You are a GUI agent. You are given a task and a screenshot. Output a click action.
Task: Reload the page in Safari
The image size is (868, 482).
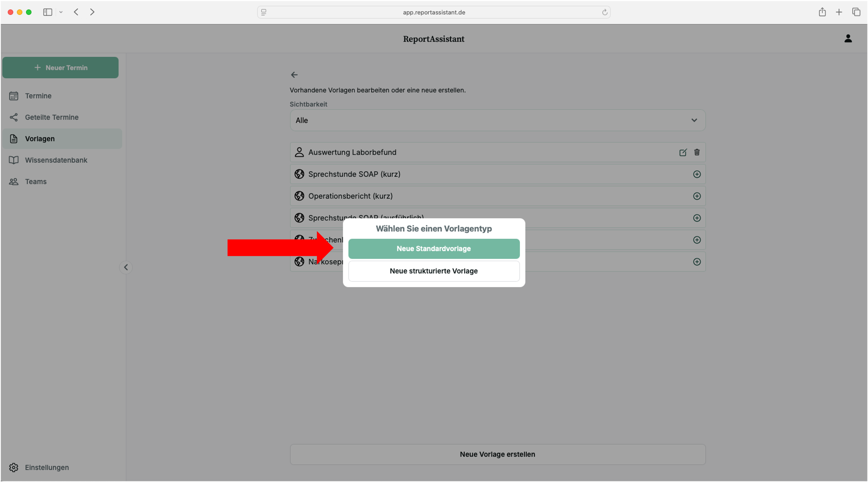click(605, 12)
